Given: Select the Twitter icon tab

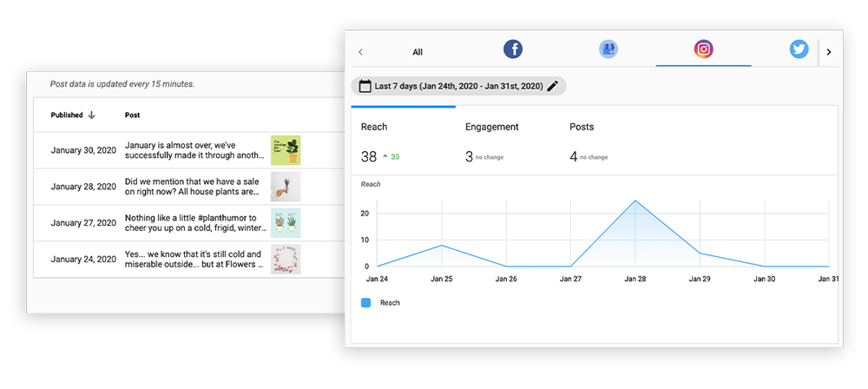Looking at the screenshot, I should [799, 49].
